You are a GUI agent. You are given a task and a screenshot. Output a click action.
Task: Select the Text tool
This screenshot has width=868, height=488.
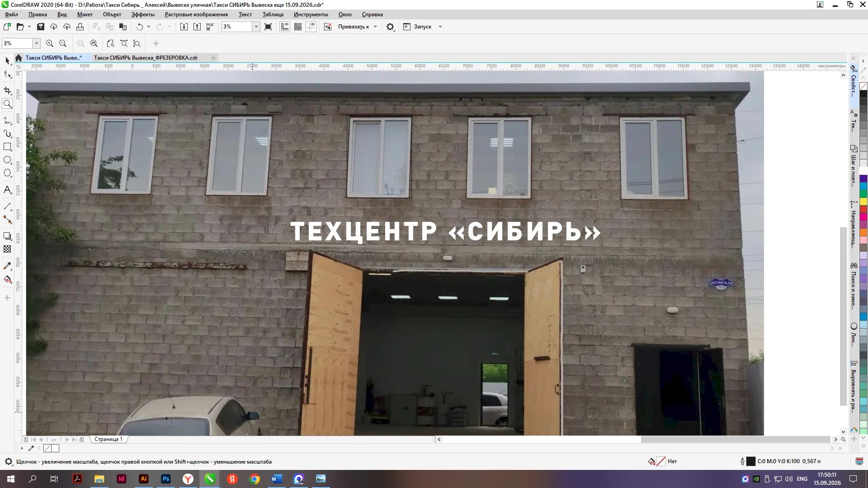pyautogui.click(x=7, y=190)
